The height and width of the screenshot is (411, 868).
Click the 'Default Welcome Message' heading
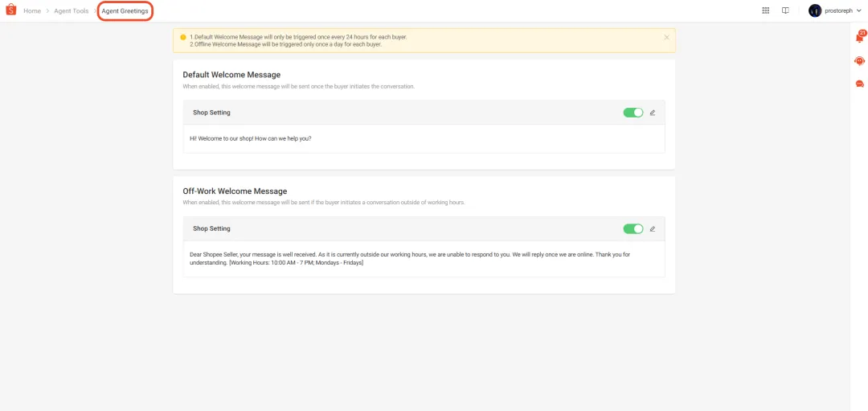231,75
